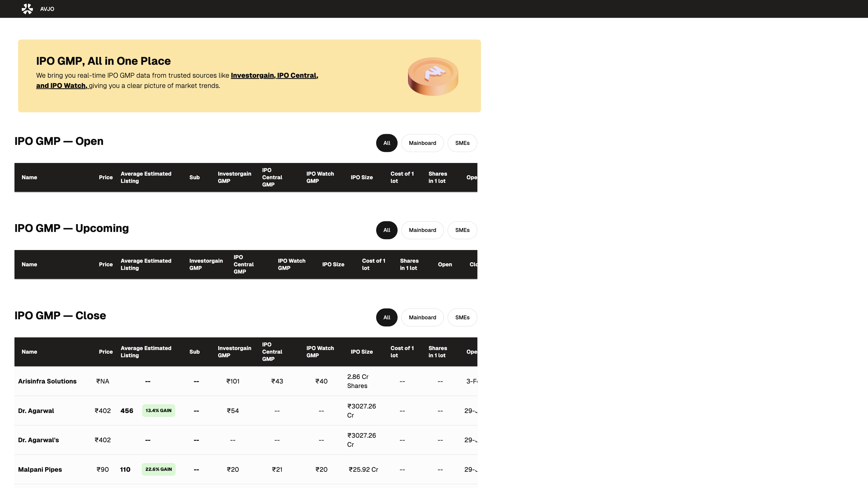Click IPO Size header in Upcoming table
This screenshot has width=868, height=488.
[333, 264]
